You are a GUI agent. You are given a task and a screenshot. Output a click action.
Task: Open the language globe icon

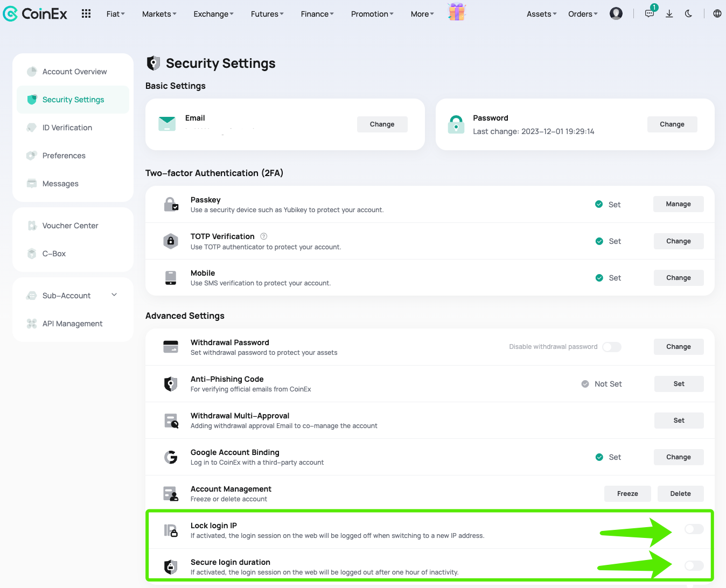click(x=717, y=13)
